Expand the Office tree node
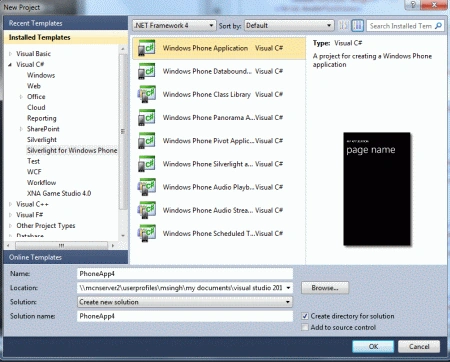Screen dimensions: 450x362 tap(21, 97)
